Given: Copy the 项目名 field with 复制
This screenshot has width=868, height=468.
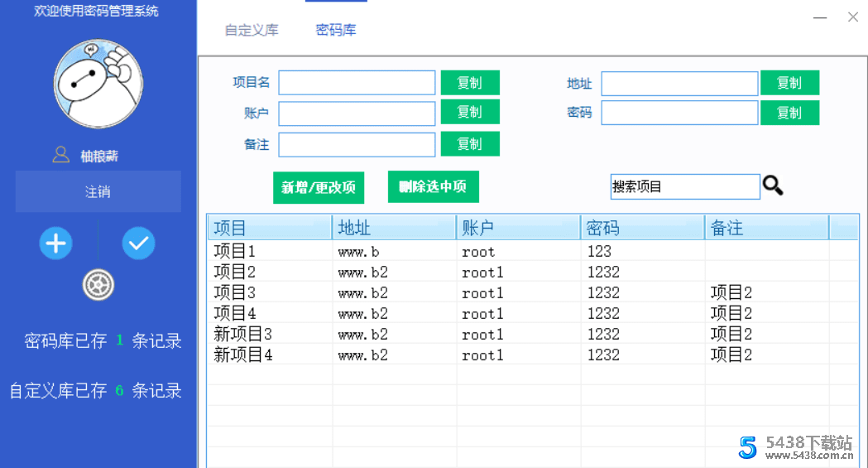Looking at the screenshot, I should point(470,83).
